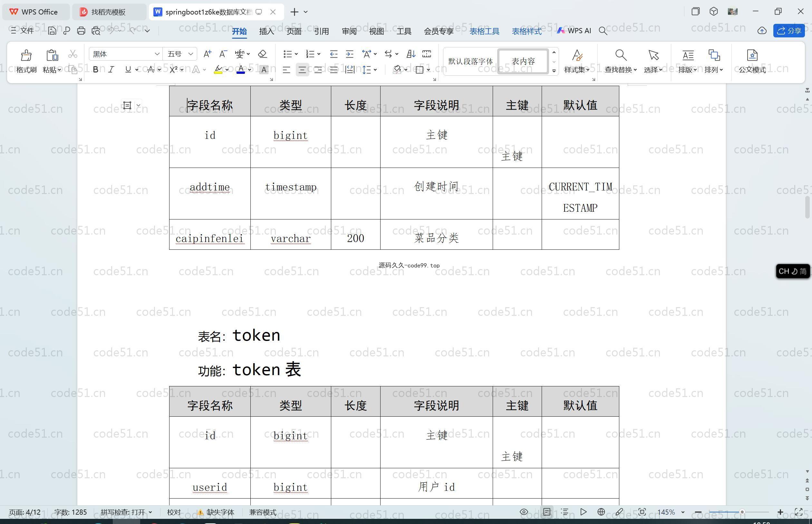The image size is (812, 524).
Task: Click the Undo arrow icon
Action: (x=111, y=31)
